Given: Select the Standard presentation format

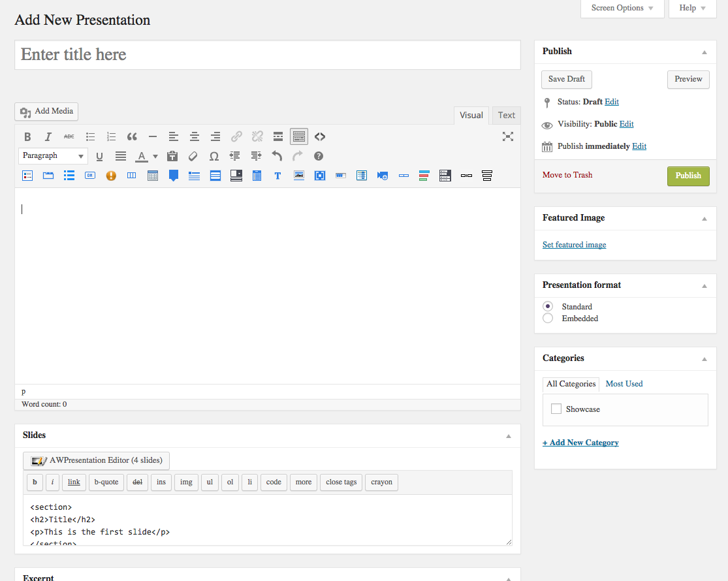Looking at the screenshot, I should point(548,306).
